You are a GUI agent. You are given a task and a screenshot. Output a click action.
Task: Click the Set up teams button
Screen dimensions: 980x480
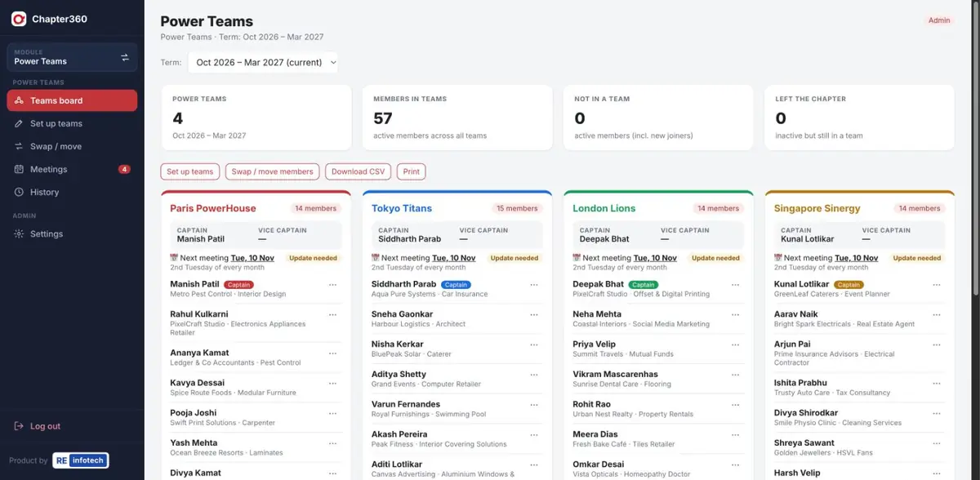(x=189, y=171)
